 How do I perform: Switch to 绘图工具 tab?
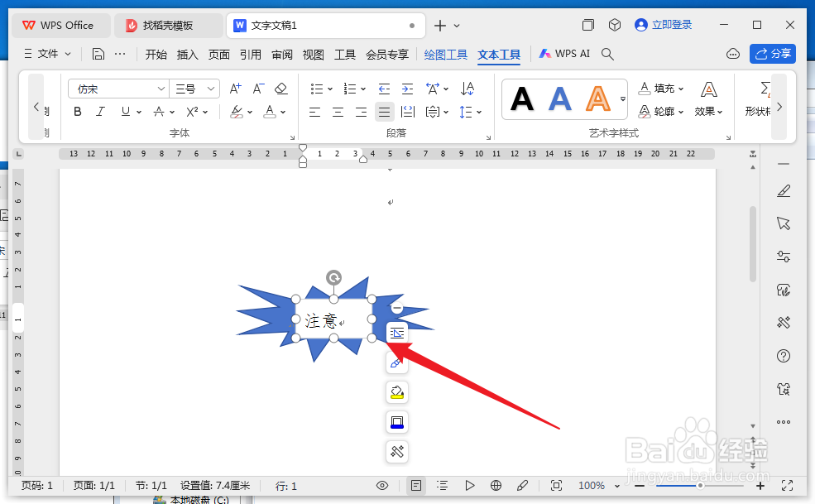(445, 54)
